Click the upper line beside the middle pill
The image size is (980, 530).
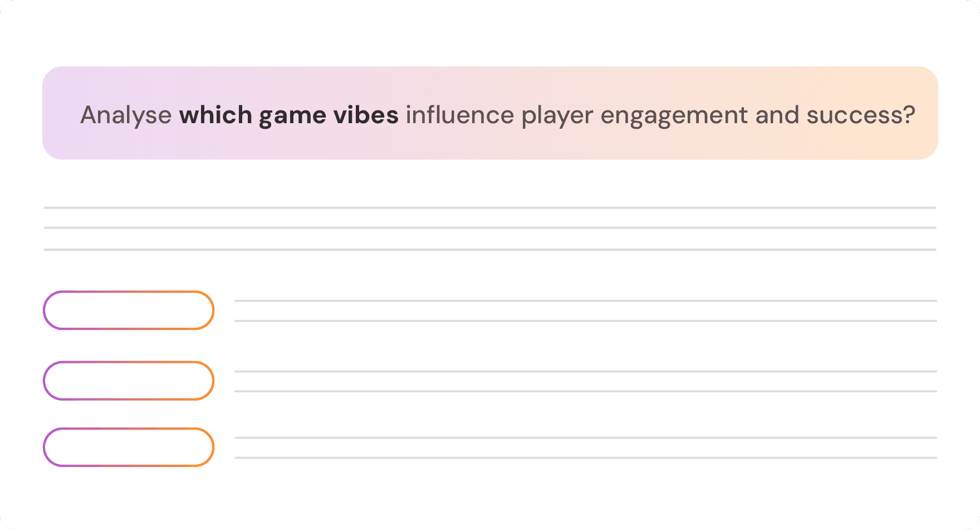(x=586, y=371)
